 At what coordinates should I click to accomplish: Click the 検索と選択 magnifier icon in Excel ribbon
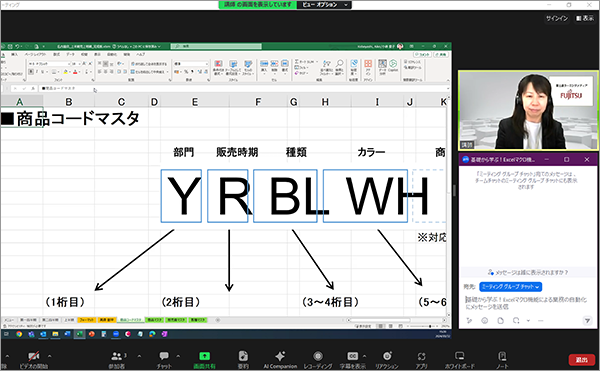(339, 64)
